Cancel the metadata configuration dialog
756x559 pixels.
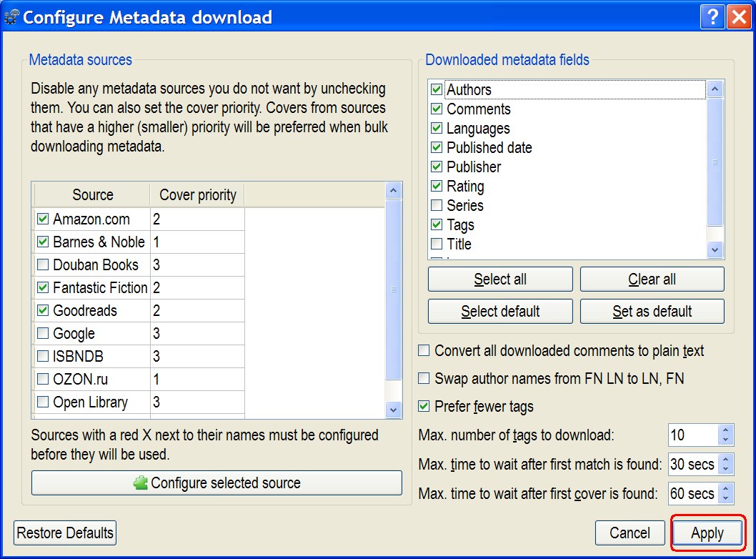tap(630, 533)
